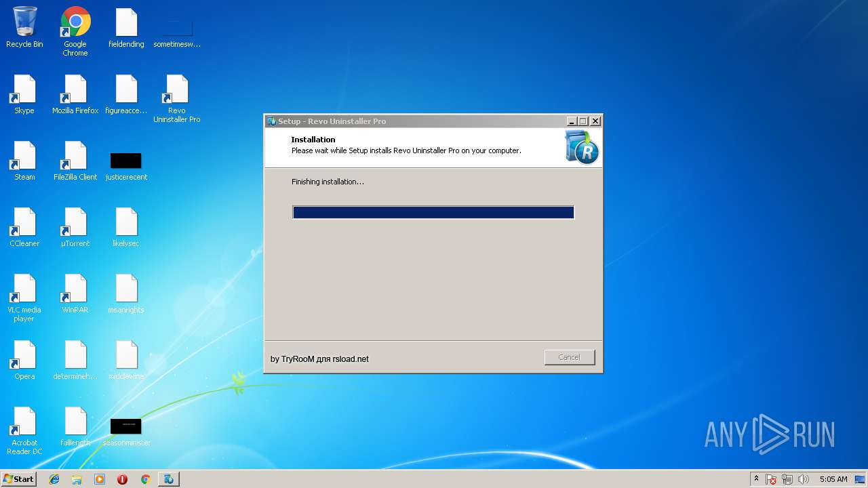The height and width of the screenshot is (488, 868).
Task: Open Internet Explorer from the taskbar
Action: click(54, 479)
